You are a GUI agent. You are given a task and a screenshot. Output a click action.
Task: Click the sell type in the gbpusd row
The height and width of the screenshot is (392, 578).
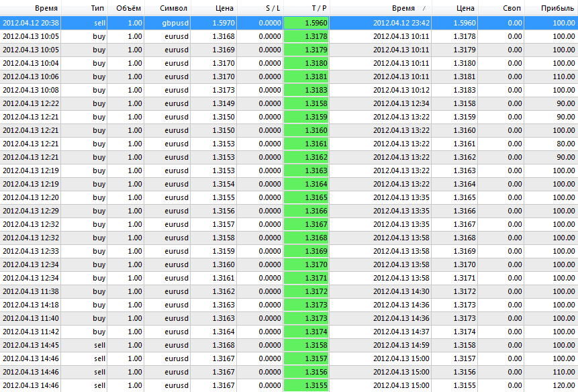99,23
